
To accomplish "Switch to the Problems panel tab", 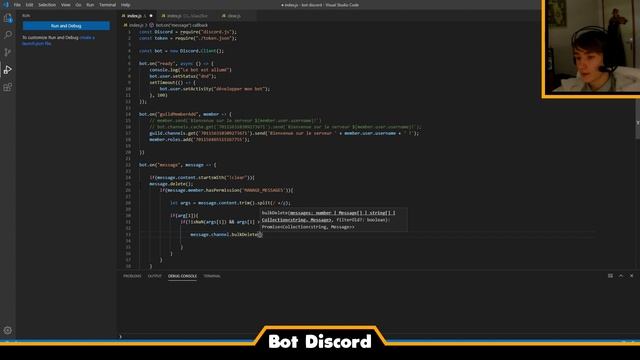I will (132, 276).
